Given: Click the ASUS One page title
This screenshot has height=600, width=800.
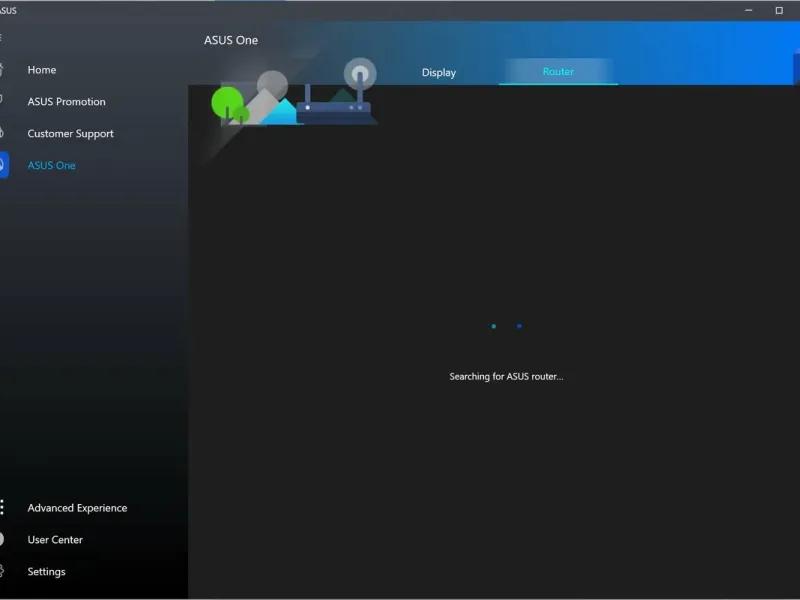Looking at the screenshot, I should point(231,40).
